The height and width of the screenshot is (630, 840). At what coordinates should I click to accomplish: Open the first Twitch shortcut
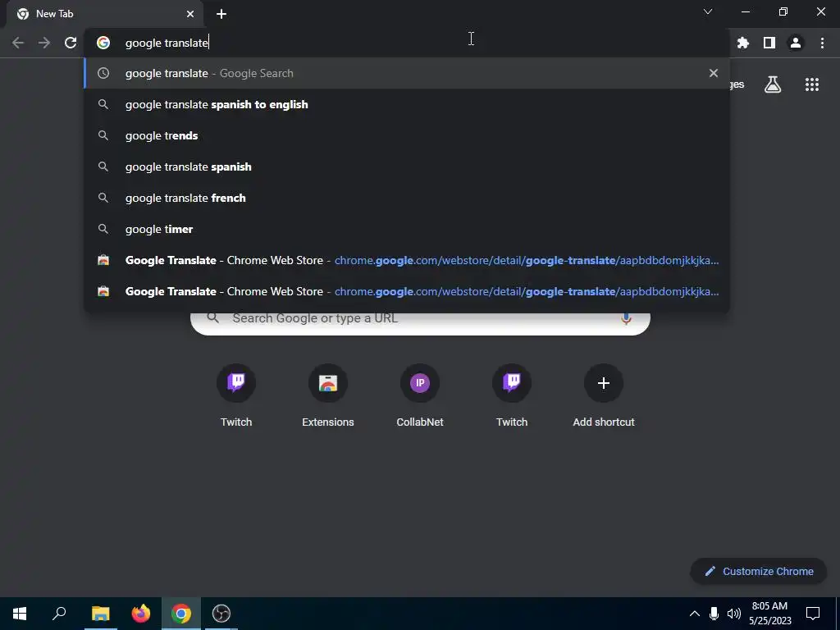click(x=236, y=395)
